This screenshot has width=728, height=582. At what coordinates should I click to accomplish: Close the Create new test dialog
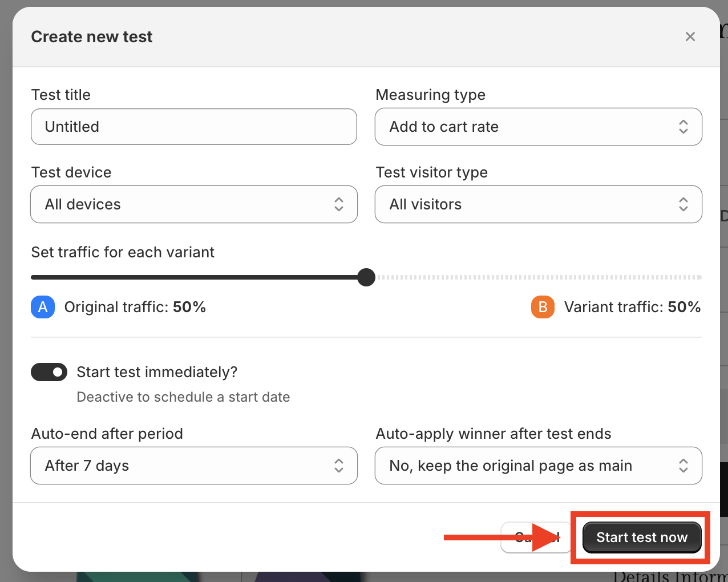690,37
